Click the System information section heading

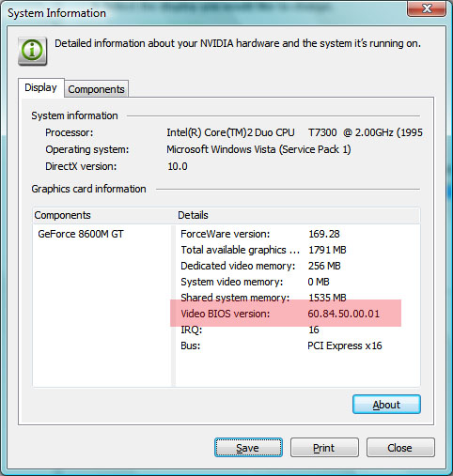click(74, 115)
